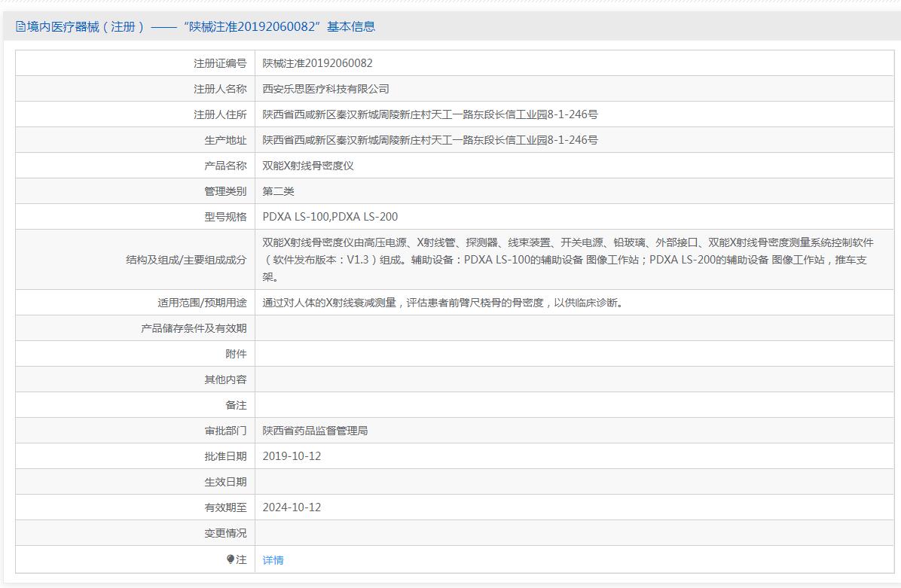Click the 注册人住所 address value

tap(430, 114)
